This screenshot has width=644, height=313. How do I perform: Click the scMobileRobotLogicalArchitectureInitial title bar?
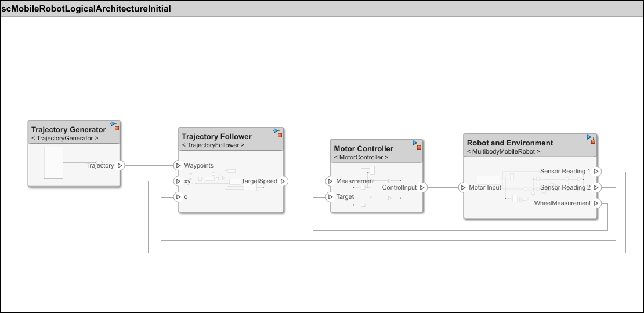86,9
